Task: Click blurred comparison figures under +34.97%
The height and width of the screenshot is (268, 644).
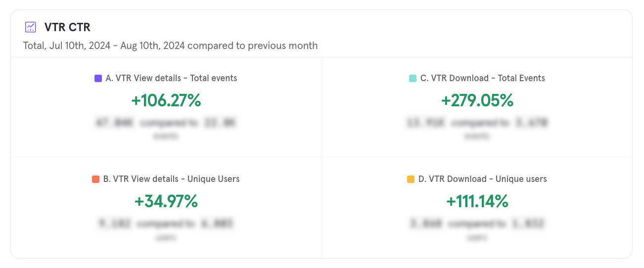Action: [x=166, y=223]
